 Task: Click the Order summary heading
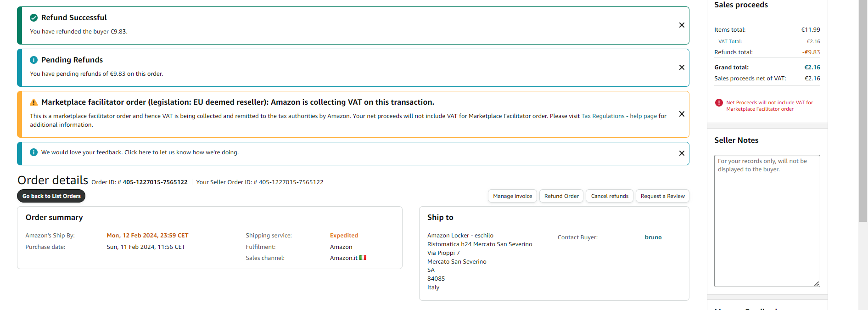click(x=54, y=218)
